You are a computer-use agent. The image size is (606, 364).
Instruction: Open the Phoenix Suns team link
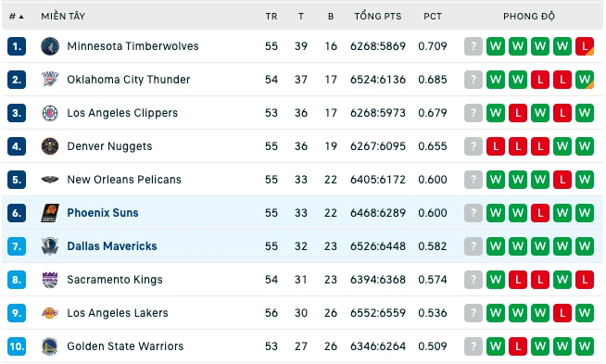click(103, 213)
